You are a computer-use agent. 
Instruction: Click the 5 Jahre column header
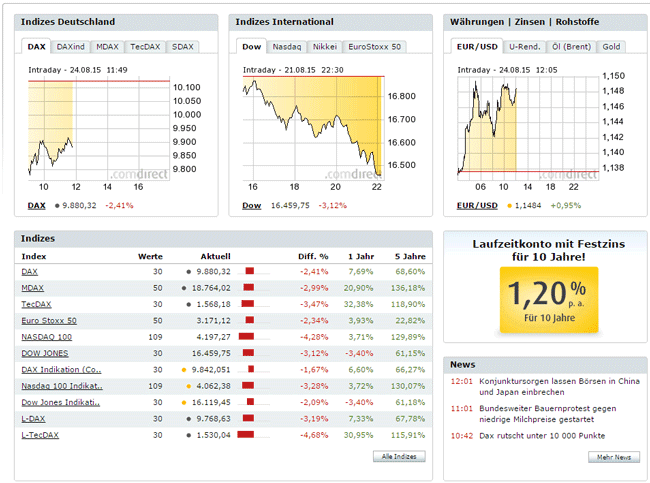point(410,256)
